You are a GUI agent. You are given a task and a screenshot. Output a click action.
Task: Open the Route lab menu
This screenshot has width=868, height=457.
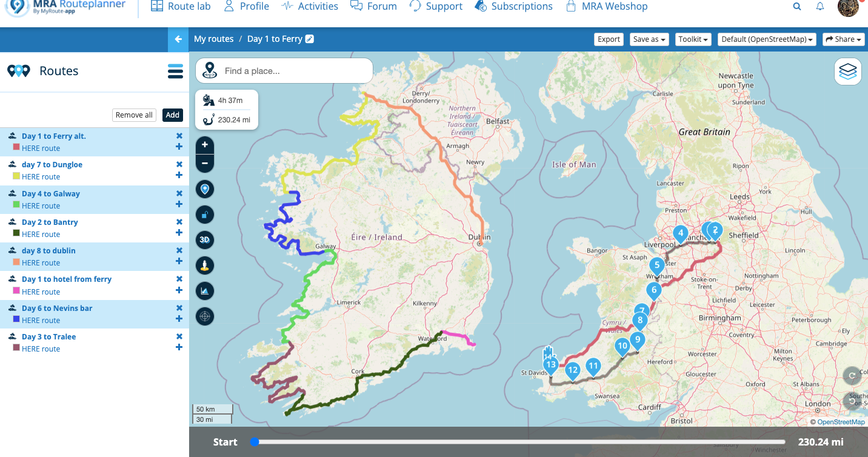pos(181,6)
